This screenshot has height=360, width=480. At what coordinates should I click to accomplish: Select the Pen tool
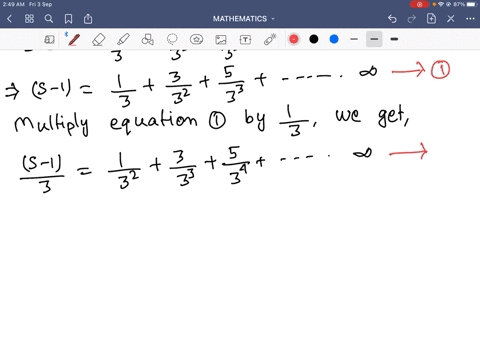click(74, 40)
